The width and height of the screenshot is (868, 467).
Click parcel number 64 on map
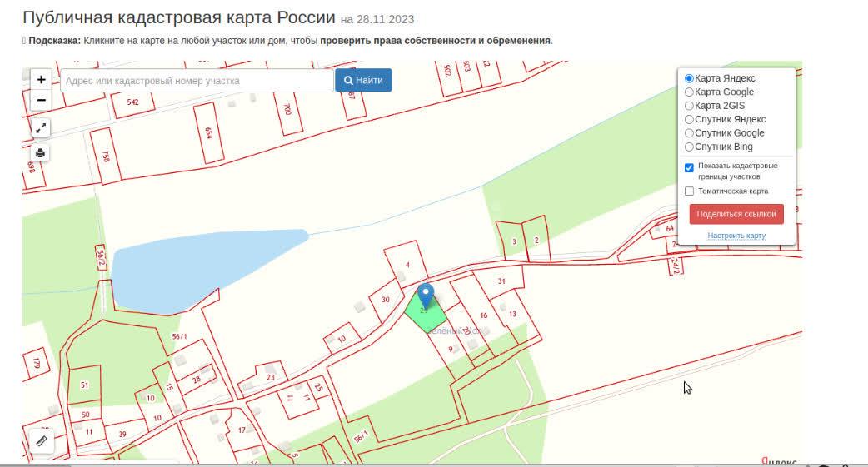(669, 228)
